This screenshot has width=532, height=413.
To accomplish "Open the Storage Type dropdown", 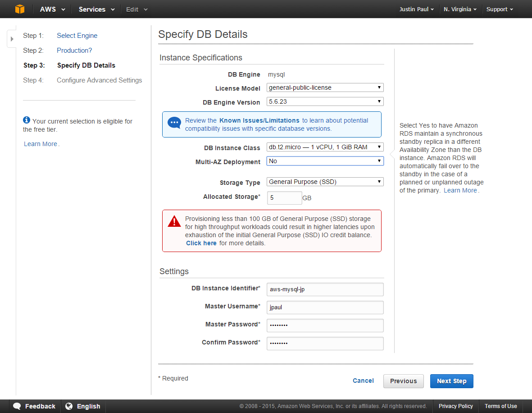I will pyautogui.click(x=325, y=182).
